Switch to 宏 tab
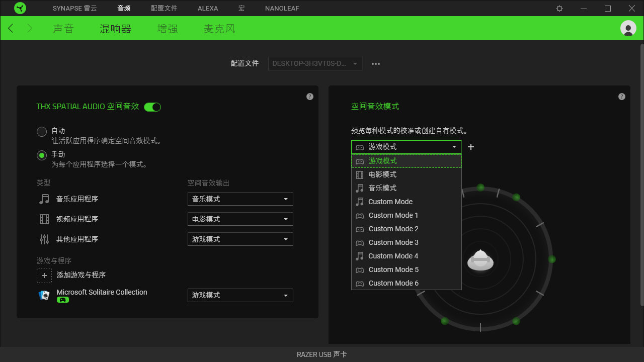Image resolution: width=644 pixels, height=362 pixels. tap(242, 9)
